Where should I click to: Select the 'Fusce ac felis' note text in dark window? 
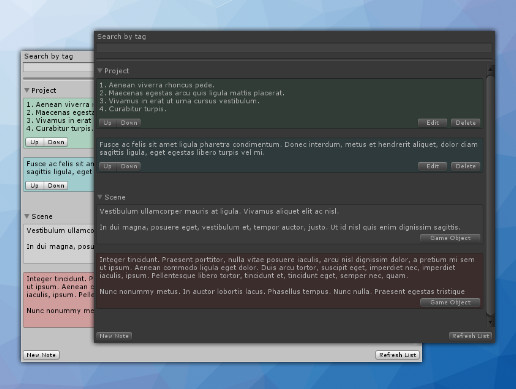288,149
